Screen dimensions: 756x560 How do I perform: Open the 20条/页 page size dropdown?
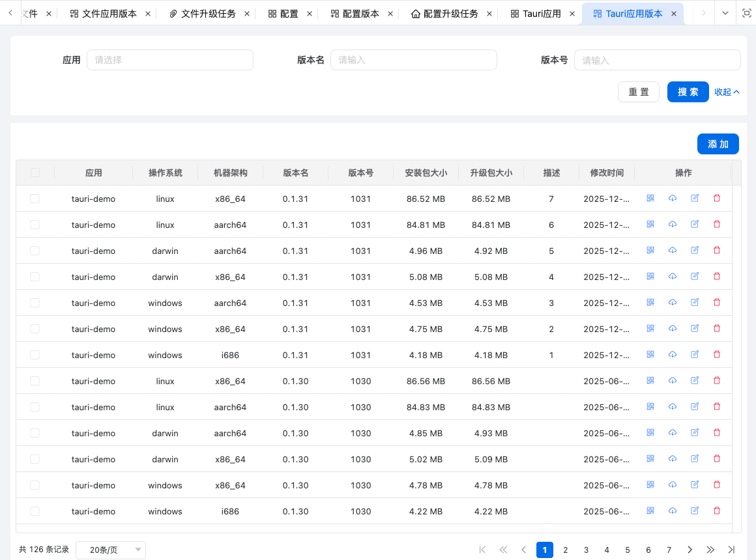[x=111, y=550]
